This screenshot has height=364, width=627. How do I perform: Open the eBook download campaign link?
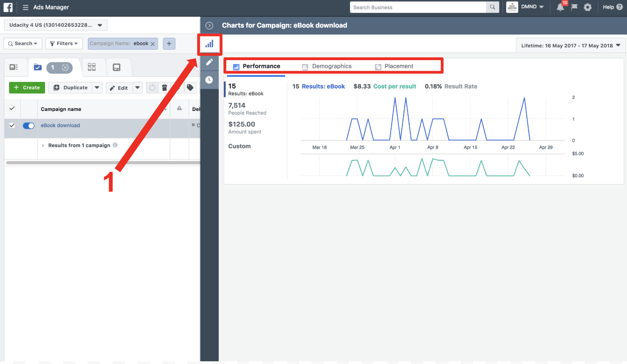60,125
